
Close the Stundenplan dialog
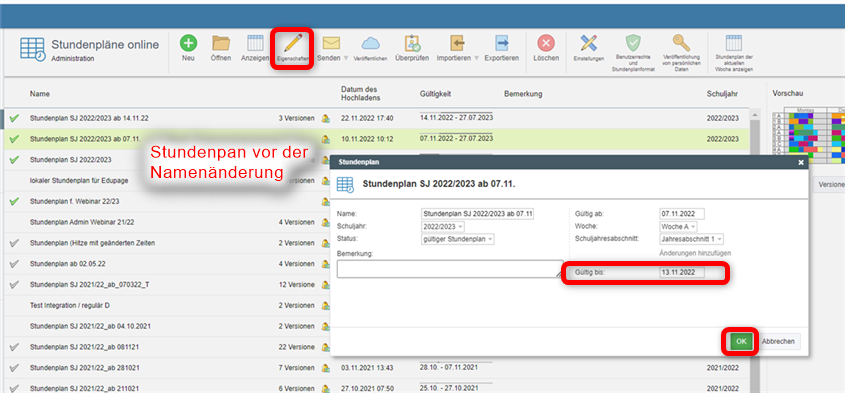pyautogui.click(x=800, y=162)
